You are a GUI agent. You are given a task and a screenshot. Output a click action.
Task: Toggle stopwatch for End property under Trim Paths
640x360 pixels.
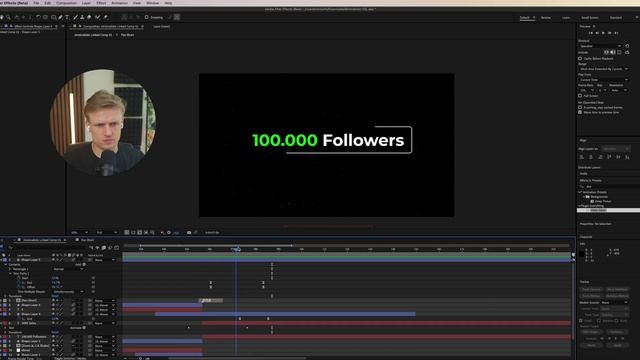tap(18, 282)
